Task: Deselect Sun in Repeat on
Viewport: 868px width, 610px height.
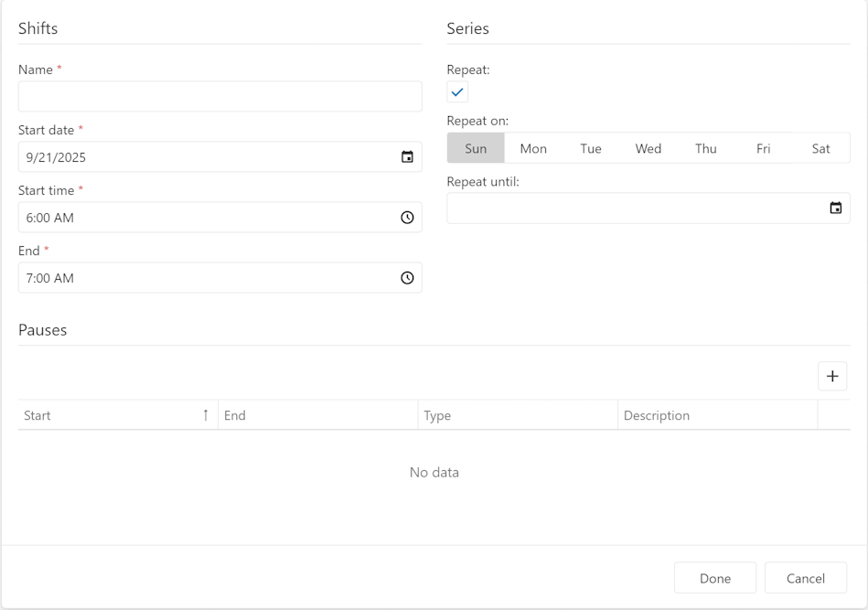Action: point(476,148)
